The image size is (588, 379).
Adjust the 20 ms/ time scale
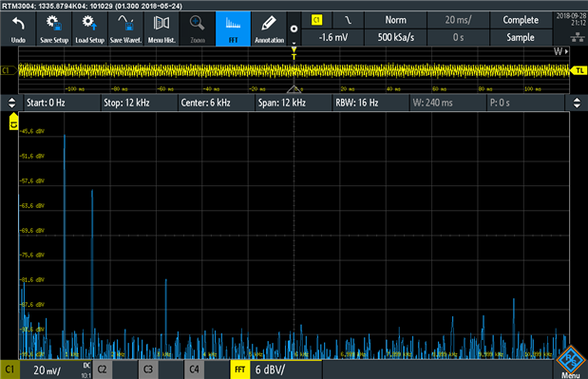[458, 20]
